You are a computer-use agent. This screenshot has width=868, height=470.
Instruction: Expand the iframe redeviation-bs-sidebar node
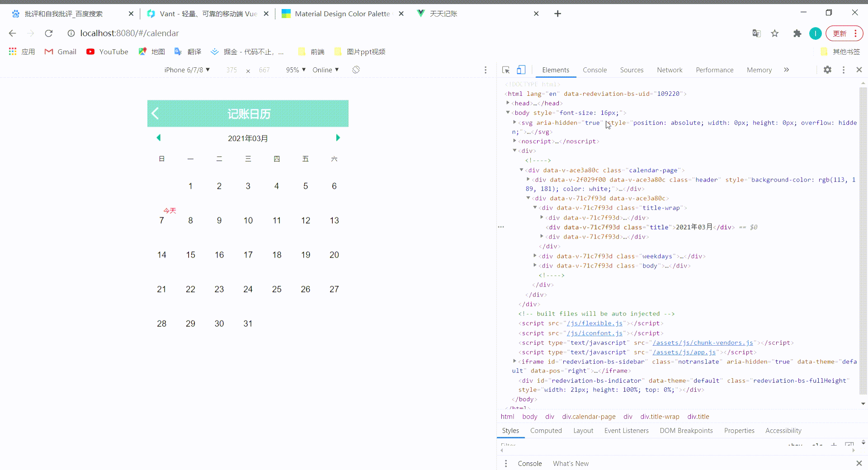click(x=515, y=361)
